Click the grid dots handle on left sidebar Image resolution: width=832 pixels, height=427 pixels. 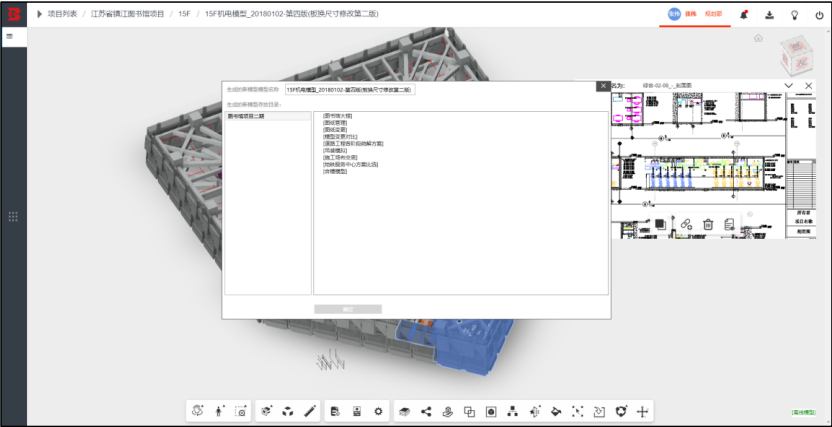point(13,216)
